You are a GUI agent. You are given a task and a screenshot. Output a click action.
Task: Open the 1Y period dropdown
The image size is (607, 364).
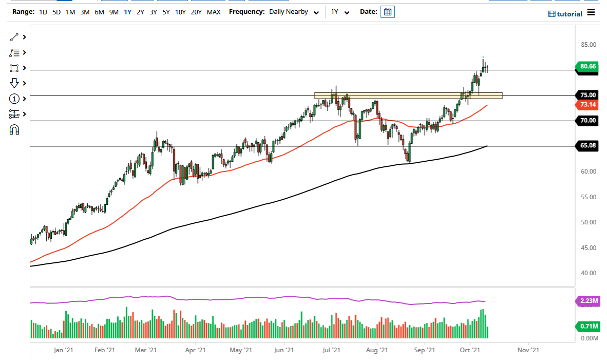click(340, 11)
